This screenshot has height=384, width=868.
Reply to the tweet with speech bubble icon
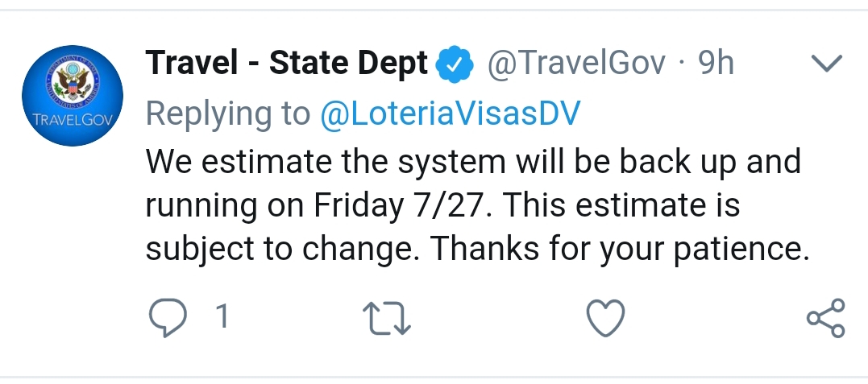pyautogui.click(x=168, y=318)
